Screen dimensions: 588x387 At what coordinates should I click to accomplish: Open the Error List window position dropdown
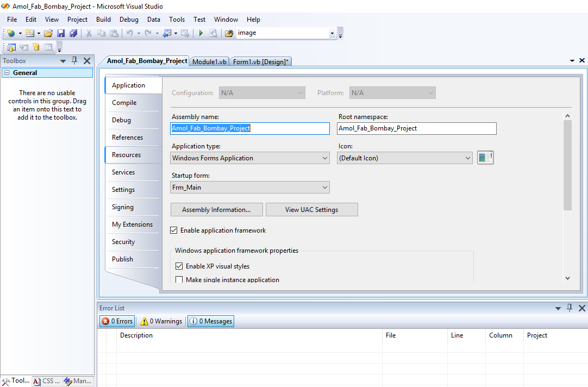pyautogui.click(x=558, y=308)
